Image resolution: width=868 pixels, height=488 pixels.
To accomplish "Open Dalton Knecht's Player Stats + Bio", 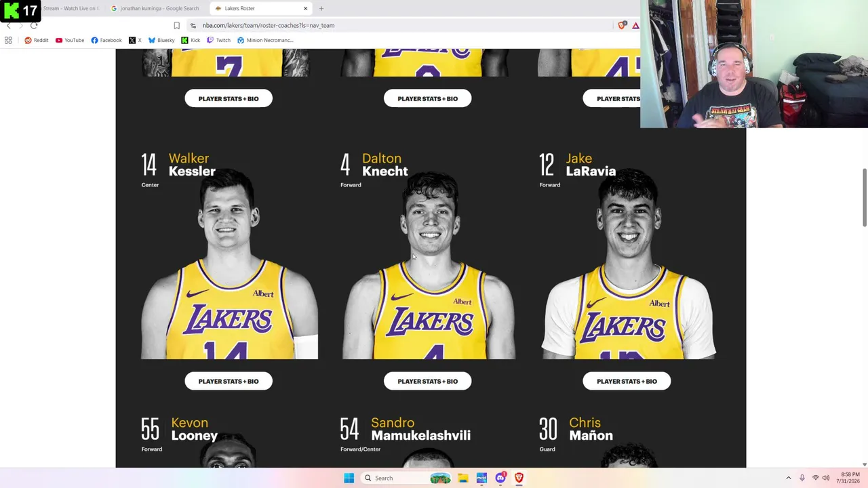I will pyautogui.click(x=427, y=381).
